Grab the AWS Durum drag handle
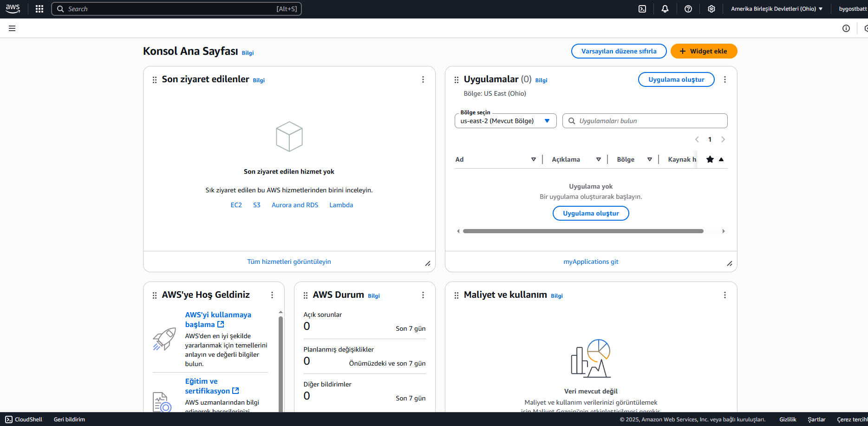 click(x=306, y=295)
